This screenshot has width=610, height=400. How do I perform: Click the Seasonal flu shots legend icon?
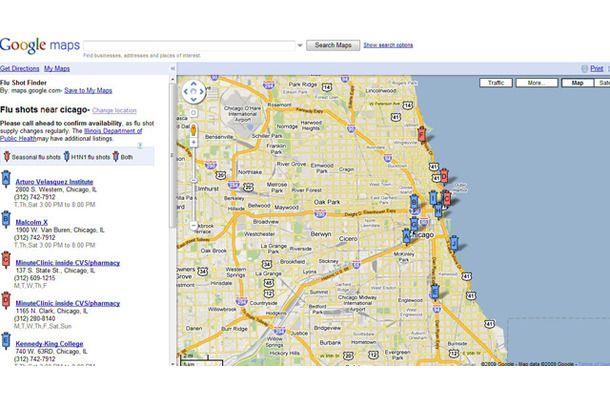tap(7, 156)
